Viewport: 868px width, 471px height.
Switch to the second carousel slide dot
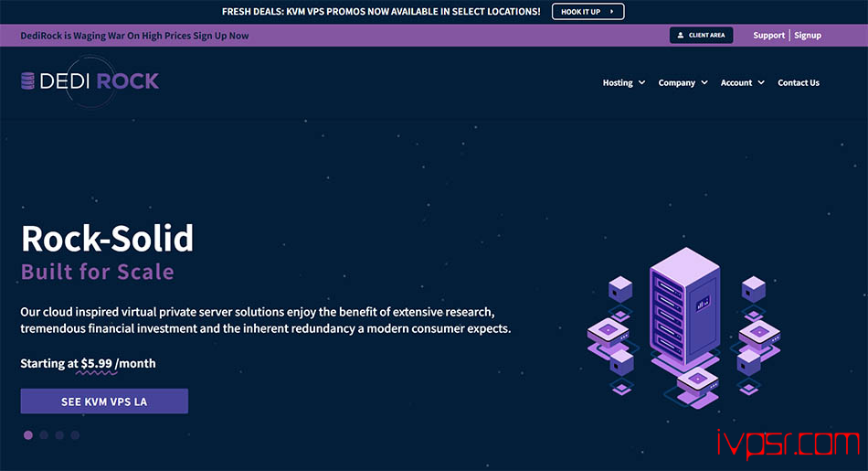(x=44, y=435)
